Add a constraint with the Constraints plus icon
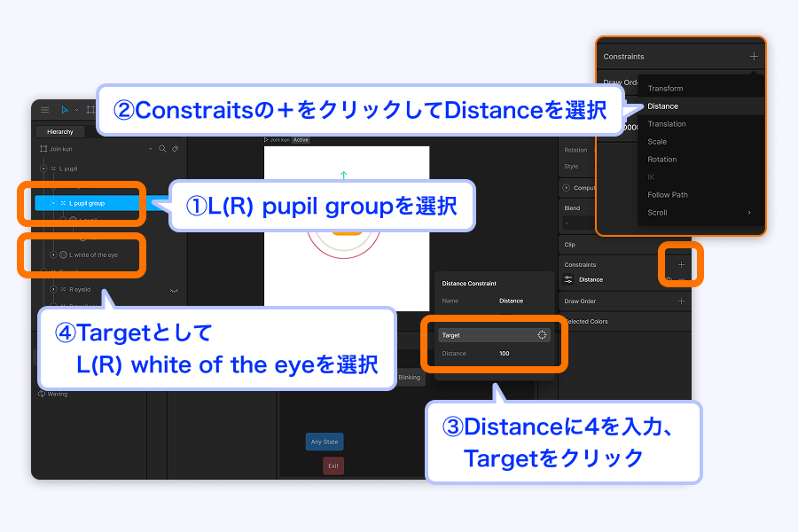Screen dimensions: 798x532 point(681,265)
